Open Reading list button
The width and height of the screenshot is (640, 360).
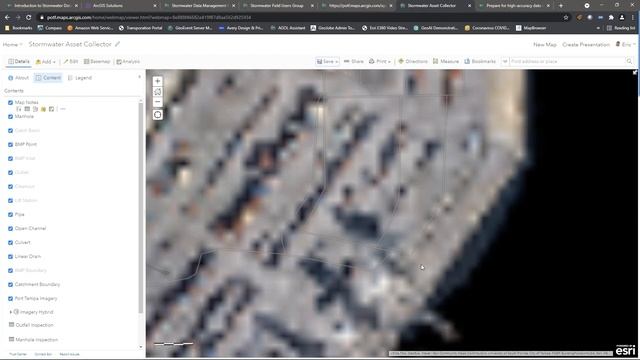click(x=621, y=28)
